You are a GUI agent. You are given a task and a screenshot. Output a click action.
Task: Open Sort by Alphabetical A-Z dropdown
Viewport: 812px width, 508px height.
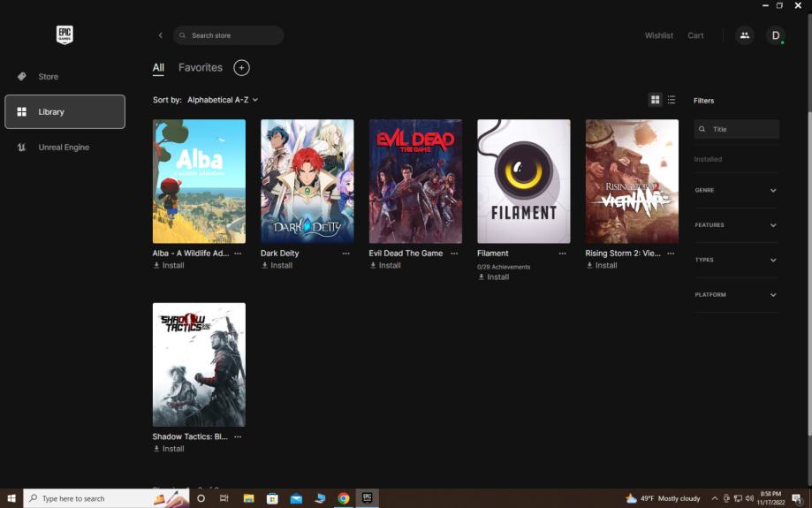coord(222,101)
